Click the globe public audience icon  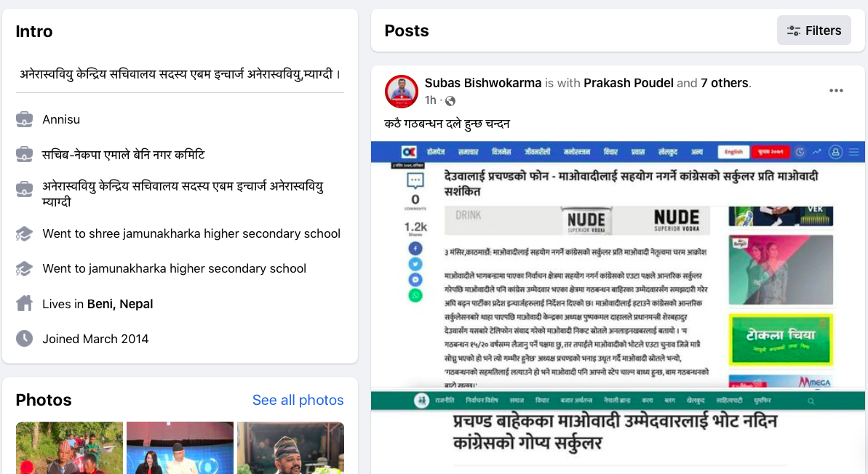pyautogui.click(x=450, y=100)
